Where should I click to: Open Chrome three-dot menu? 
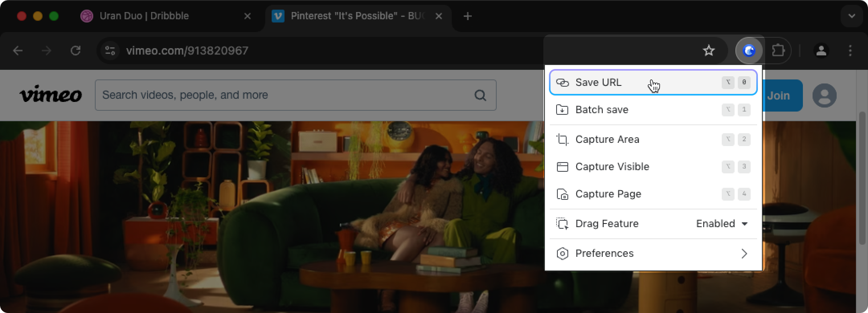coord(850,51)
